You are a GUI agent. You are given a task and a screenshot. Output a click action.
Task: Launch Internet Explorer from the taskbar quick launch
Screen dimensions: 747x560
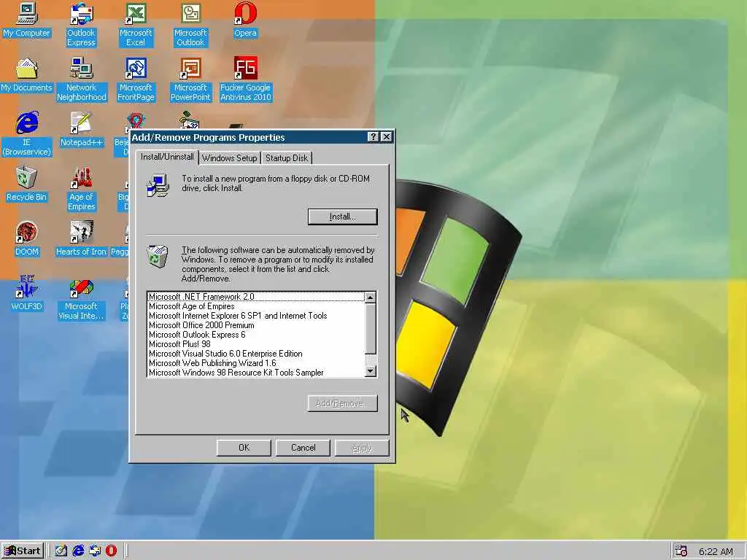coord(77,551)
